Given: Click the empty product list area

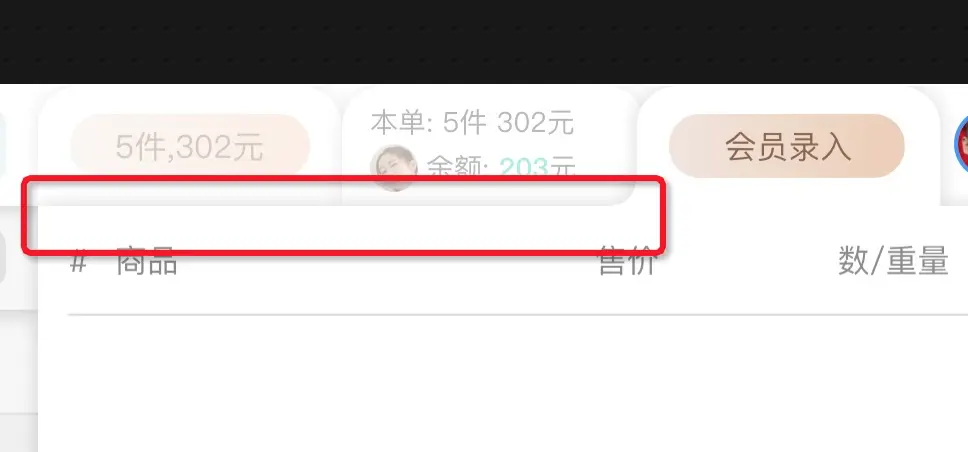Looking at the screenshot, I should click(503, 383).
